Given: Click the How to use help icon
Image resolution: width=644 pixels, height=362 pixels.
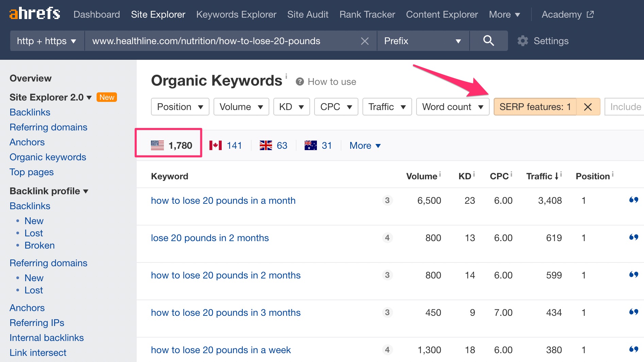Looking at the screenshot, I should pyautogui.click(x=300, y=82).
